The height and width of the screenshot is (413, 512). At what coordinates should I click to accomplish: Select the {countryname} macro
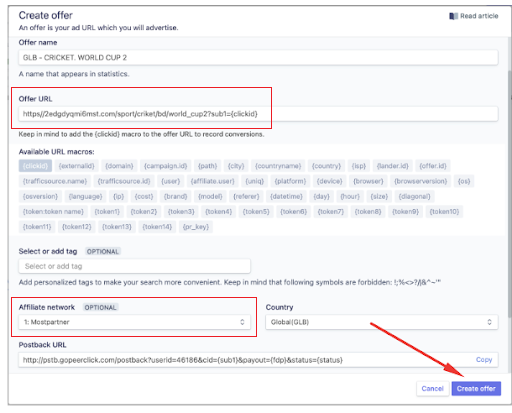(x=278, y=166)
